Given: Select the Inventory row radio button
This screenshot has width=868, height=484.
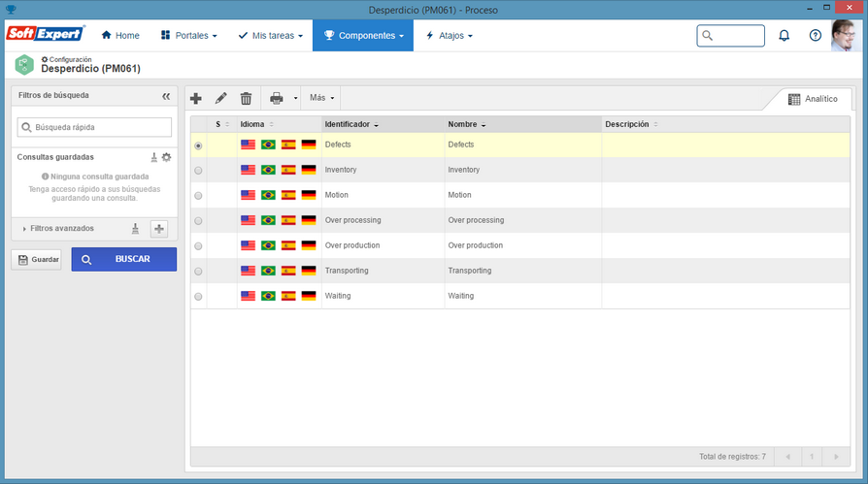Looking at the screenshot, I should [x=198, y=171].
